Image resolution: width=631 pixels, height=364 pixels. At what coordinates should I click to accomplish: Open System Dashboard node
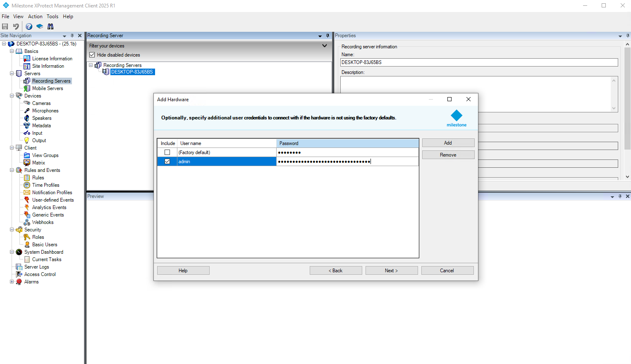point(43,252)
